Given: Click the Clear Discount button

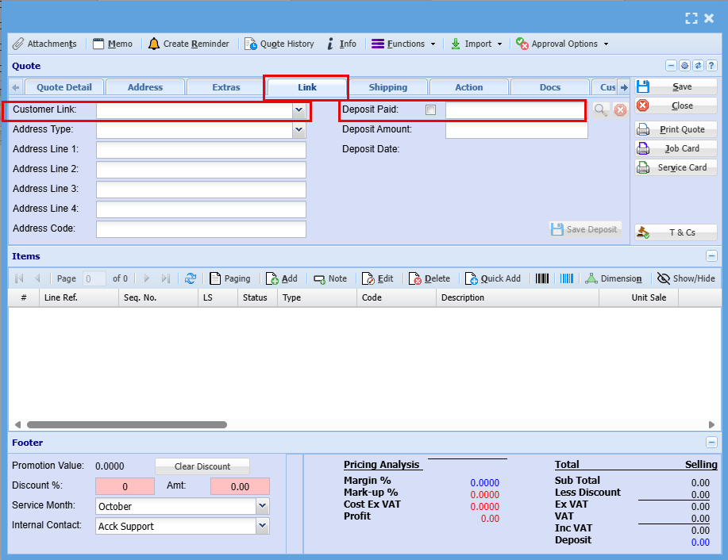Looking at the screenshot, I should pos(202,466).
